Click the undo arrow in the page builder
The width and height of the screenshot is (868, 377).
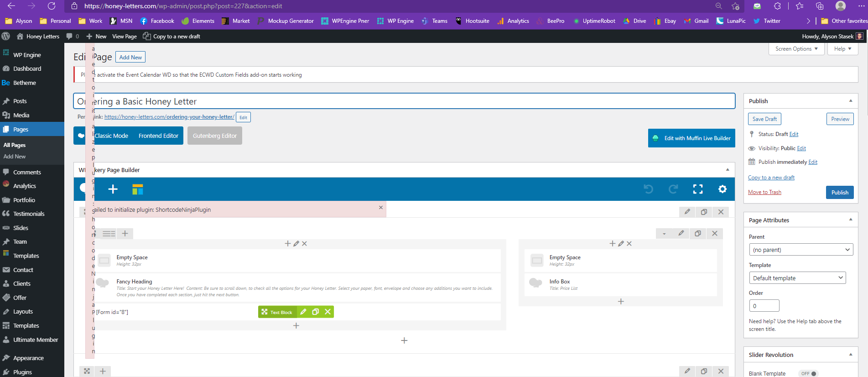648,189
